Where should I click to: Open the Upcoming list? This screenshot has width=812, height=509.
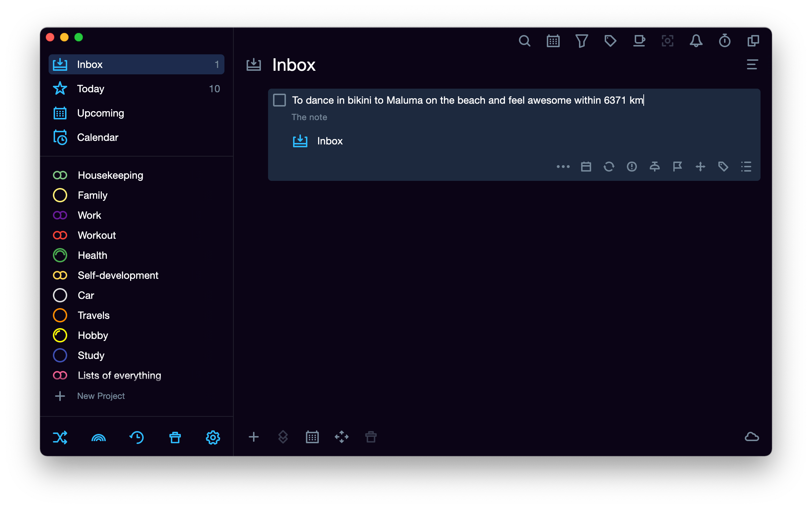137,113
